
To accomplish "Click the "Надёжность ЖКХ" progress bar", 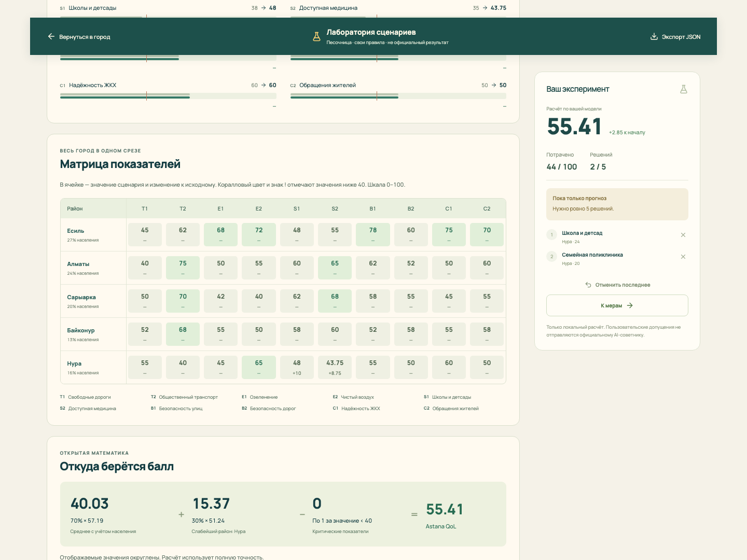I will [168, 96].
